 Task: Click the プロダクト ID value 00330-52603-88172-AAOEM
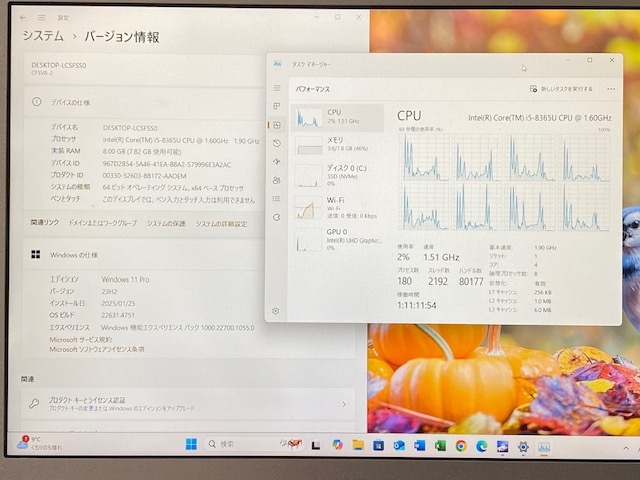tap(144, 176)
